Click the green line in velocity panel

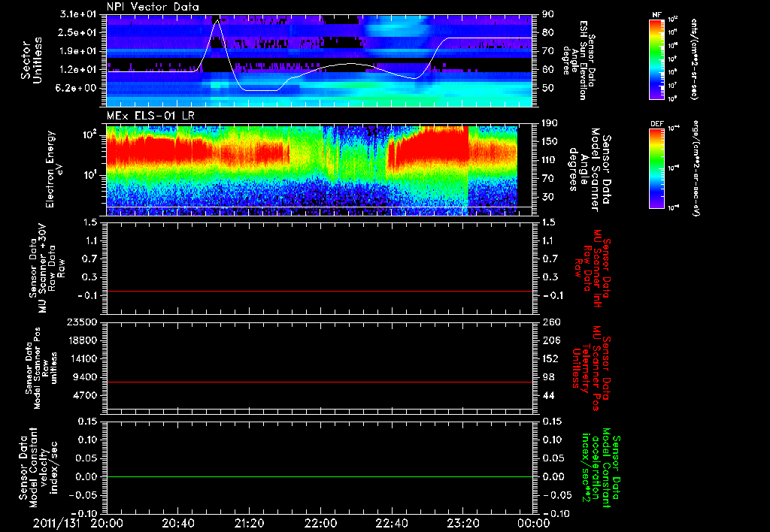(x=319, y=476)
